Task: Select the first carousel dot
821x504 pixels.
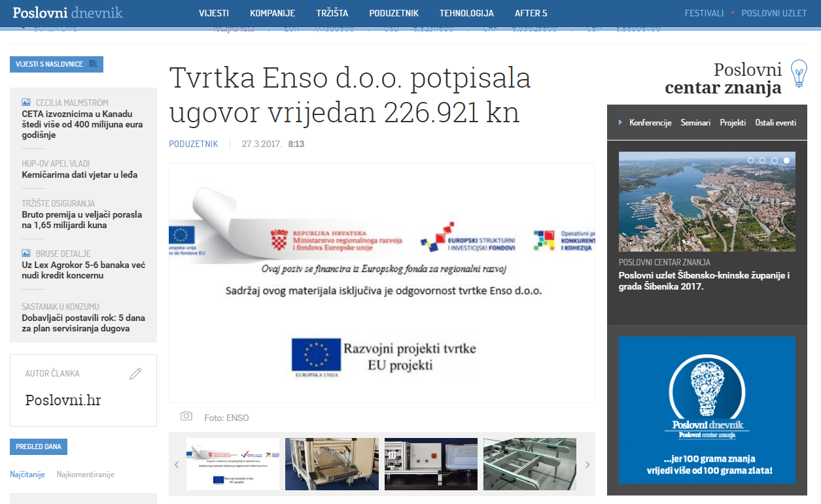Action: coord(750,160)
